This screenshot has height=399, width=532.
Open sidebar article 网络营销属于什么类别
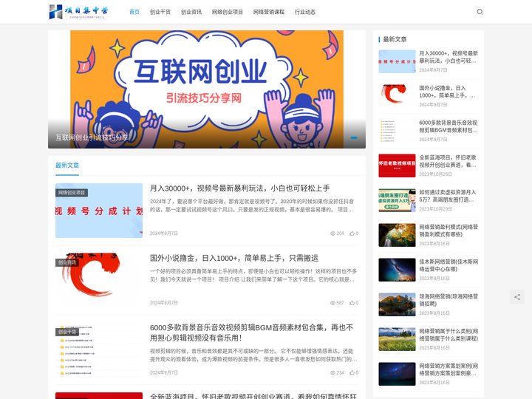point(449,335)
